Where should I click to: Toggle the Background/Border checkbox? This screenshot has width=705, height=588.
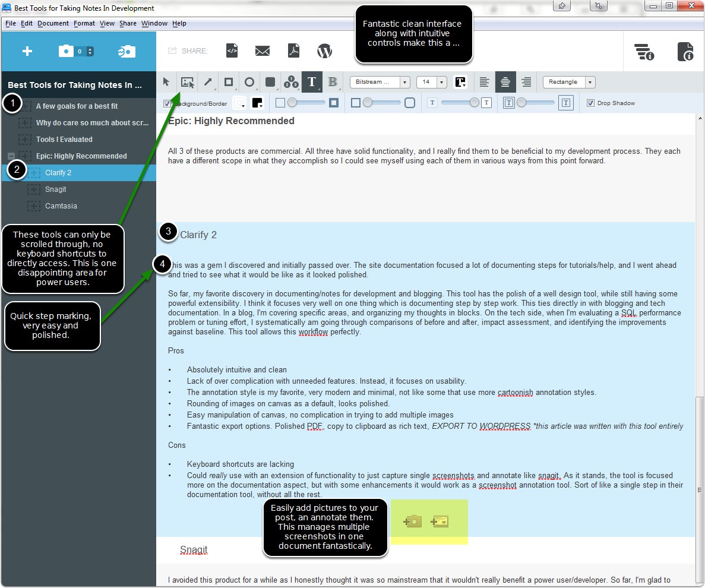168,102
